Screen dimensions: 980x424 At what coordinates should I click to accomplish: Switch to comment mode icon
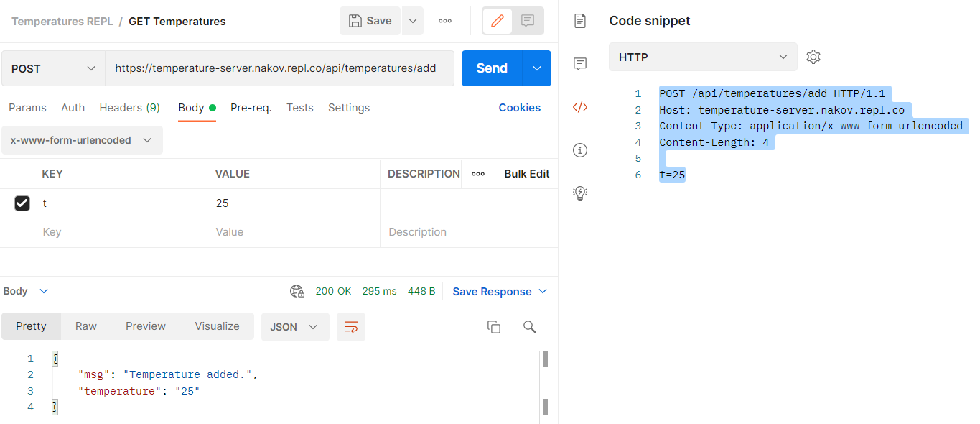click(x=528, y=21)
